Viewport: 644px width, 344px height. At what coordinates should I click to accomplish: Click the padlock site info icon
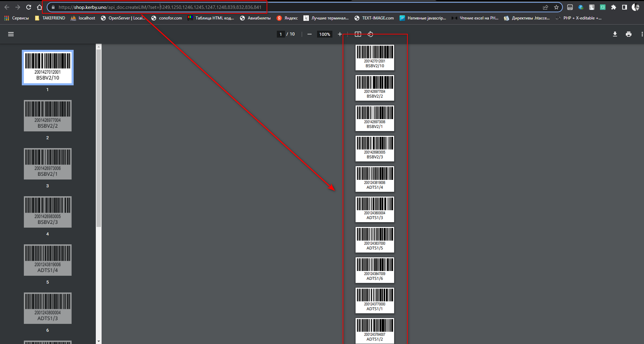[x=53, y=7]
